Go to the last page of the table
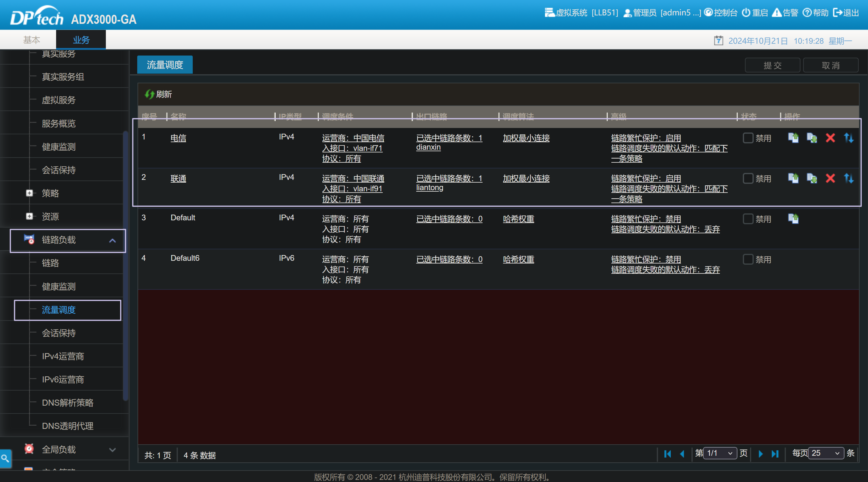The height and width of the screenshot is (482, 868). click(775, 454)
